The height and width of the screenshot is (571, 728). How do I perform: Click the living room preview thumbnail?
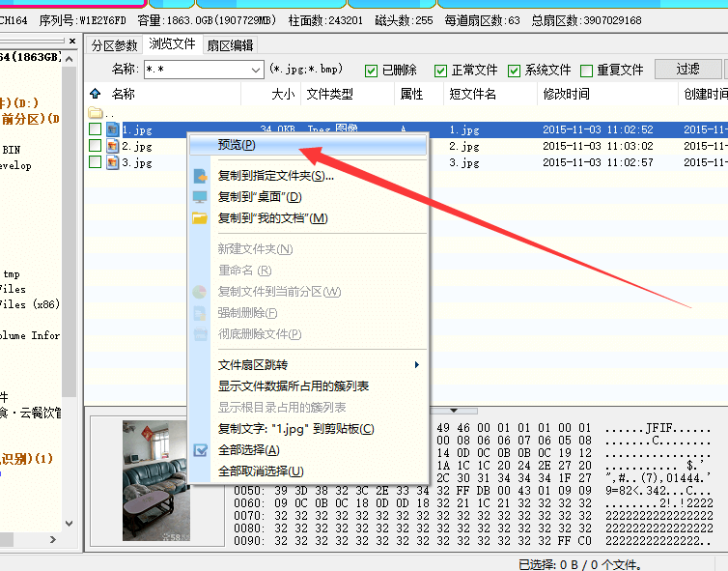pos(156,480)
